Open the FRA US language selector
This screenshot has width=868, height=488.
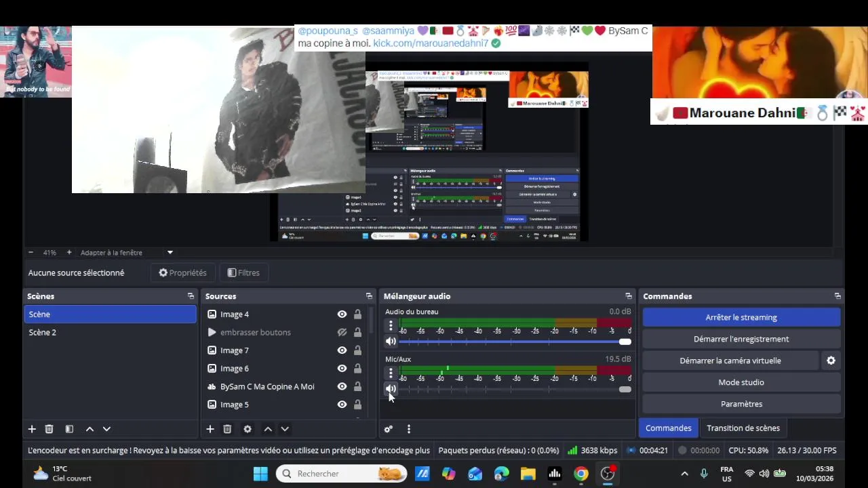[727, 474]
